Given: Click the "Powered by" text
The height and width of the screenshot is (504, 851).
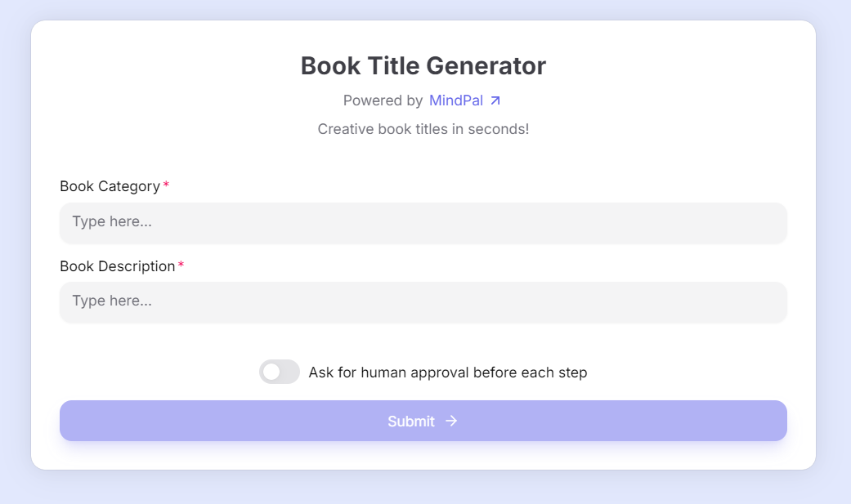Looking at the screenshot, I should point(383,100).
